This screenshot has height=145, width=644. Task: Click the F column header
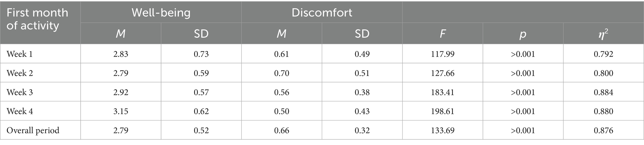coord(442,34)
